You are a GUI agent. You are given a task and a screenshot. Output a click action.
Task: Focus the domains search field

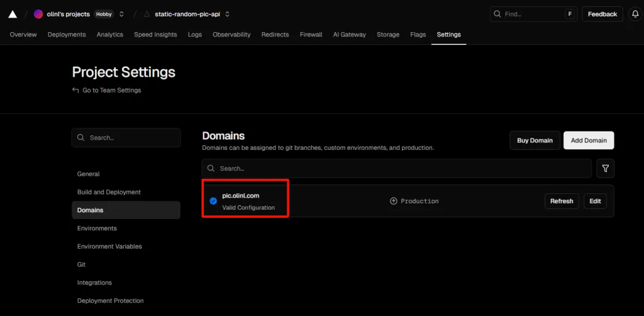click(396, 169)
